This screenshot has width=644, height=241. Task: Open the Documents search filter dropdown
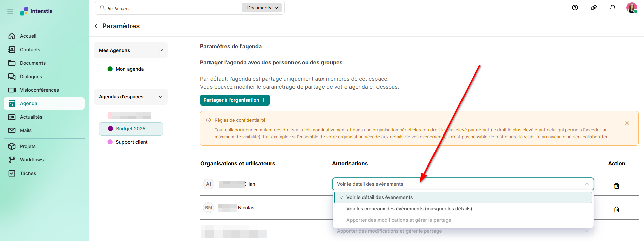pos(262,8)
